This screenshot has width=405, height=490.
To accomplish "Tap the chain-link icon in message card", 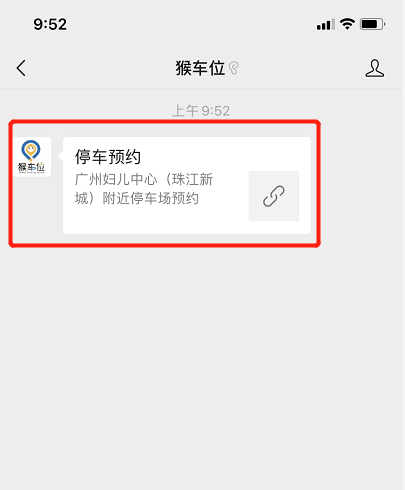I will pyautogui.click(x=274, y=196).
